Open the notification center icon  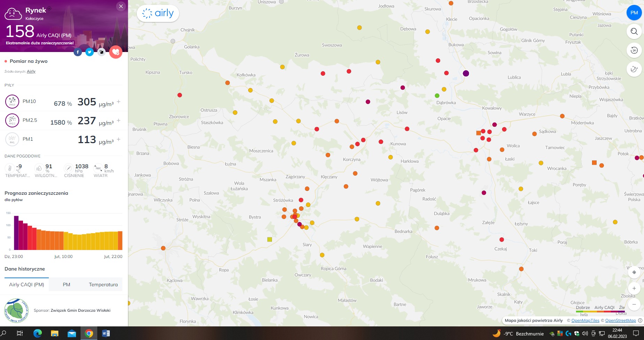pyautogui.click(x=636, y=333)
